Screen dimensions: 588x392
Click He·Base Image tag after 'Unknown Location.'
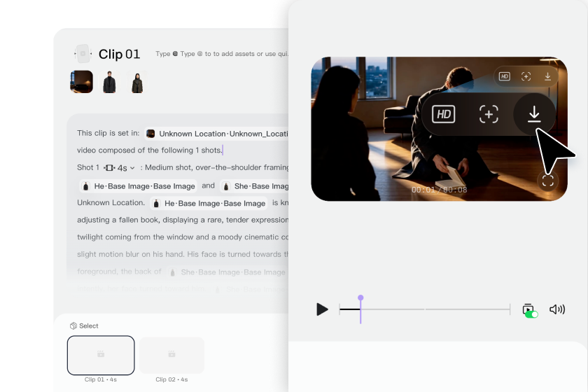(209, 203)
